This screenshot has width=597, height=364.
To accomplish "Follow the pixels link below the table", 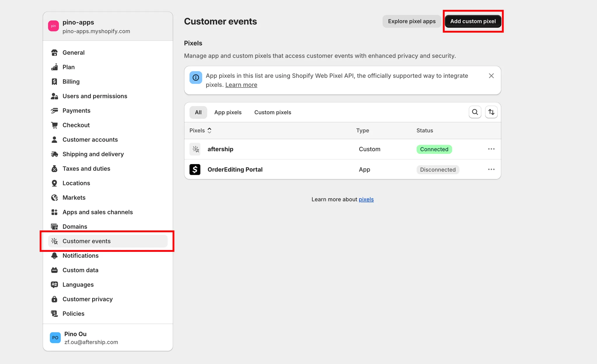I will tap(366, 199).
